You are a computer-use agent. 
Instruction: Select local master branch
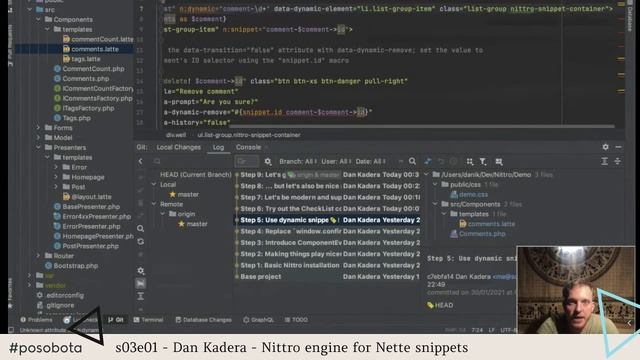point(188,194)
